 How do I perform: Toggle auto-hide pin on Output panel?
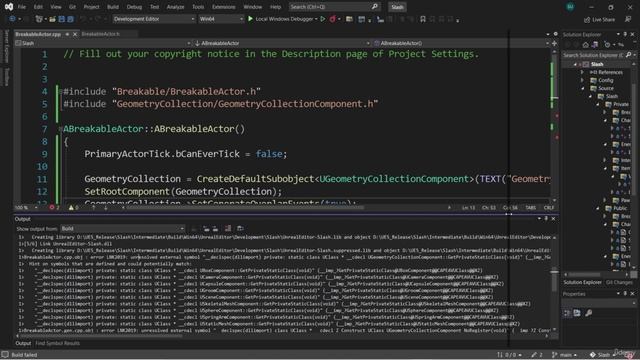(x=546, y=219)
